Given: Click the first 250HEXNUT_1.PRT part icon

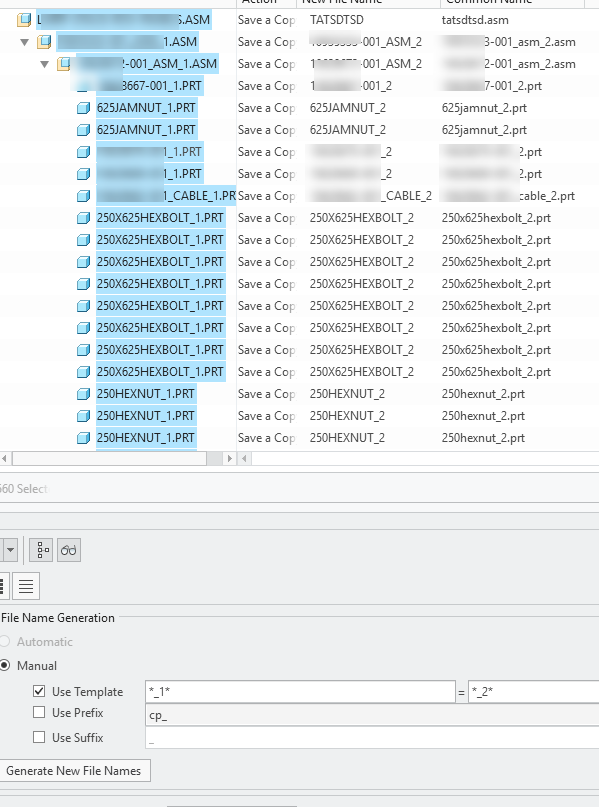Looking at the screenshot, I should point(83,394).
